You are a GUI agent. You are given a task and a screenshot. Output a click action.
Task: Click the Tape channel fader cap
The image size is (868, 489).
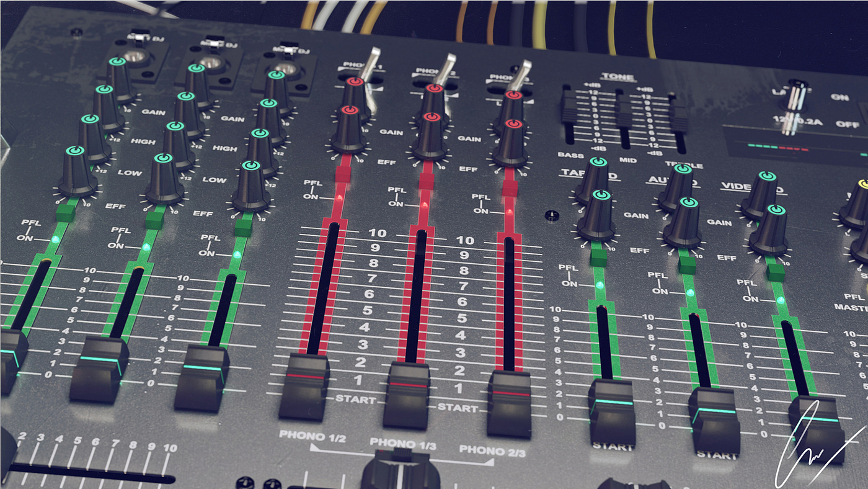[x=611, y=412]
